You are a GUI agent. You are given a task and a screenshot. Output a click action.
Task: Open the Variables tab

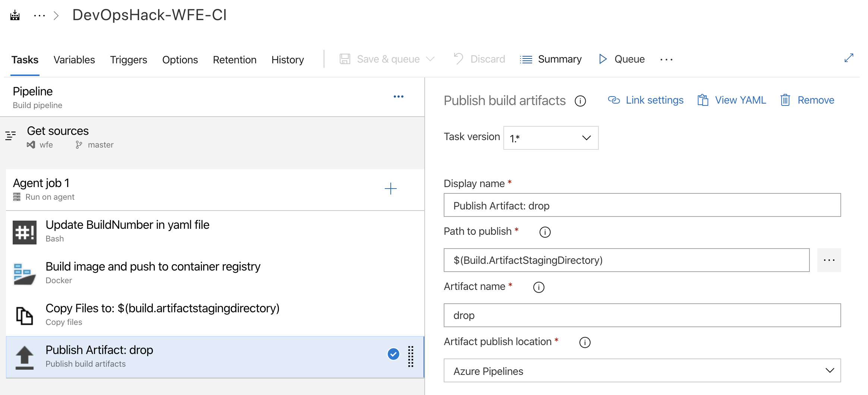click(x=74, y=60)
